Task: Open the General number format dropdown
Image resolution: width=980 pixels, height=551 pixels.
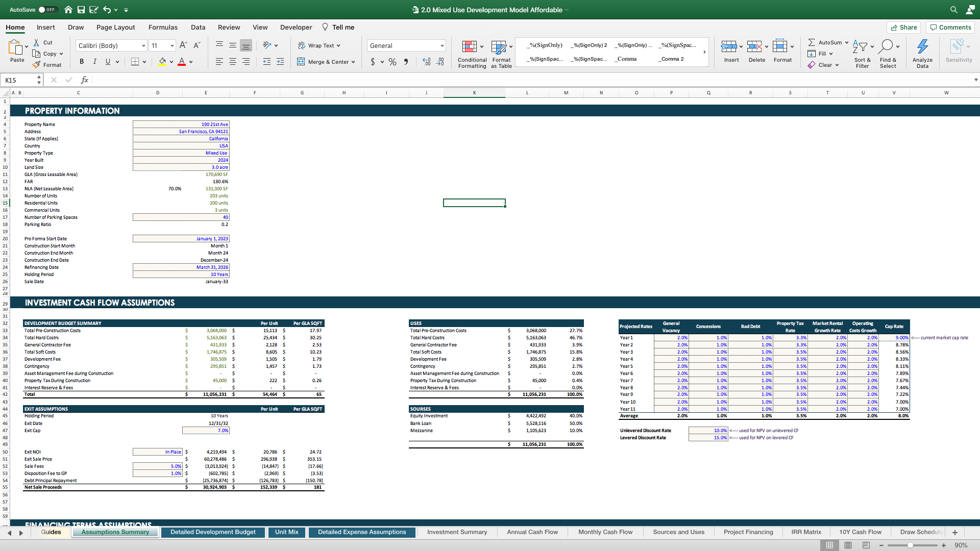Action: pyautogui.click(x=442, y=45)
